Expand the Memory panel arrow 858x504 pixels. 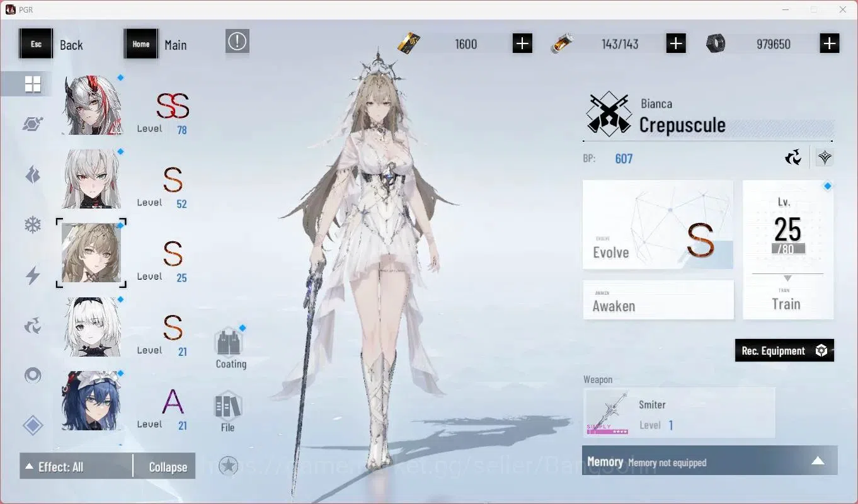click(x=818, y=461)
